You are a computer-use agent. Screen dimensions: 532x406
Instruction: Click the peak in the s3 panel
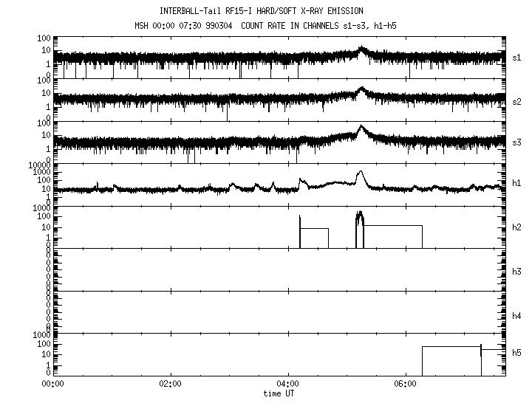[x=361, y=127]
